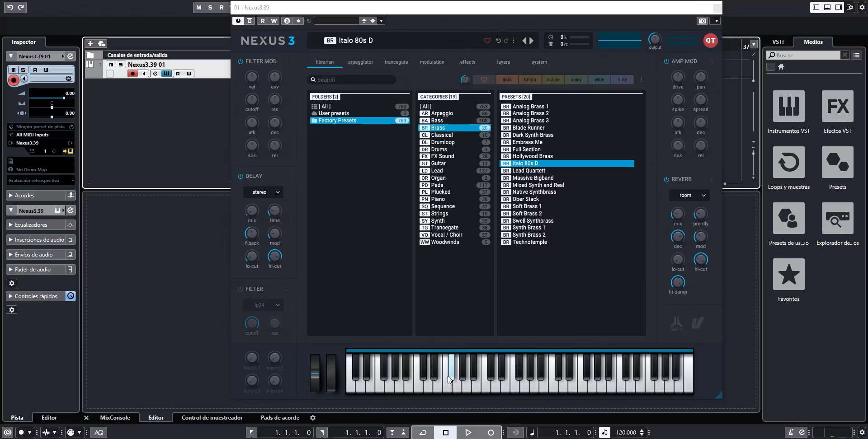Toggle FILTER MOD power button
Image resolution: width=868 pixels, height=439 pixels.
241,61
